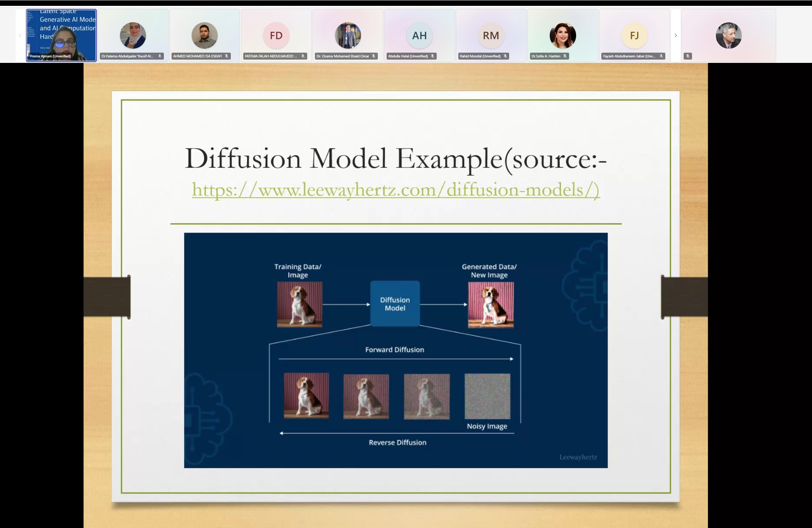Screen dimensions: 812x528
Task: Expand participant strip with right chevron arrow
Action: (676, 35)
